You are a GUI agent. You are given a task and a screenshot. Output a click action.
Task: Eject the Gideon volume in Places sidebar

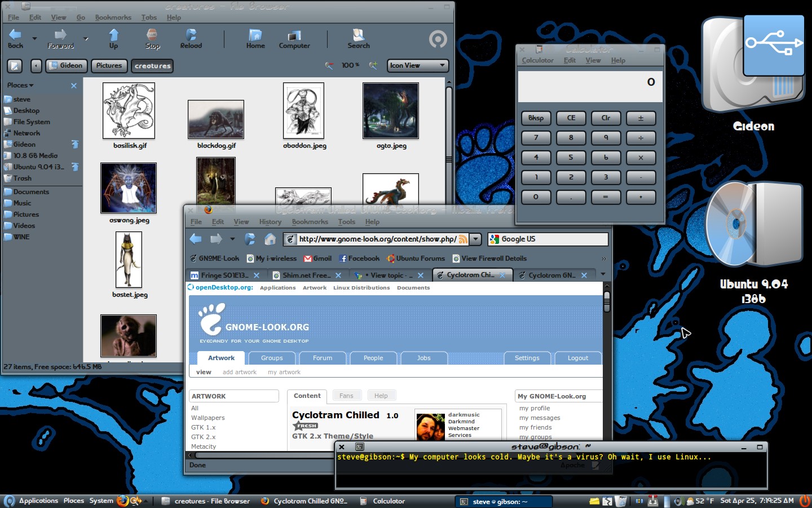pos(75,144)
